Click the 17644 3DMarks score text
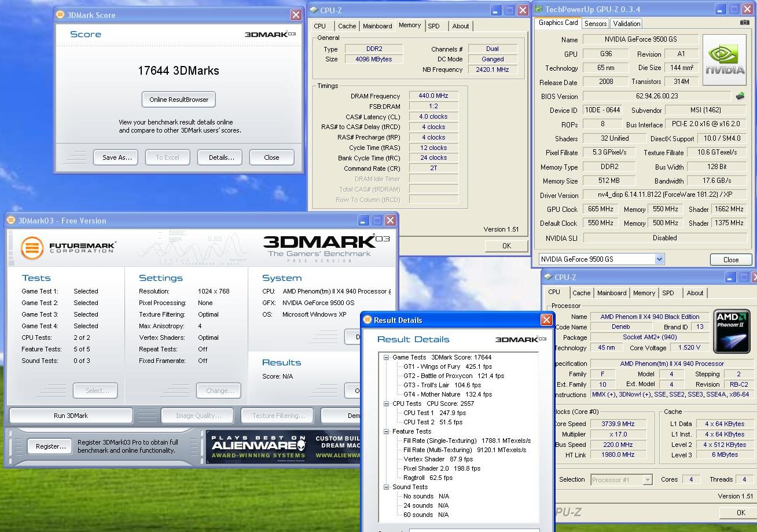 (x=178, y=71)
